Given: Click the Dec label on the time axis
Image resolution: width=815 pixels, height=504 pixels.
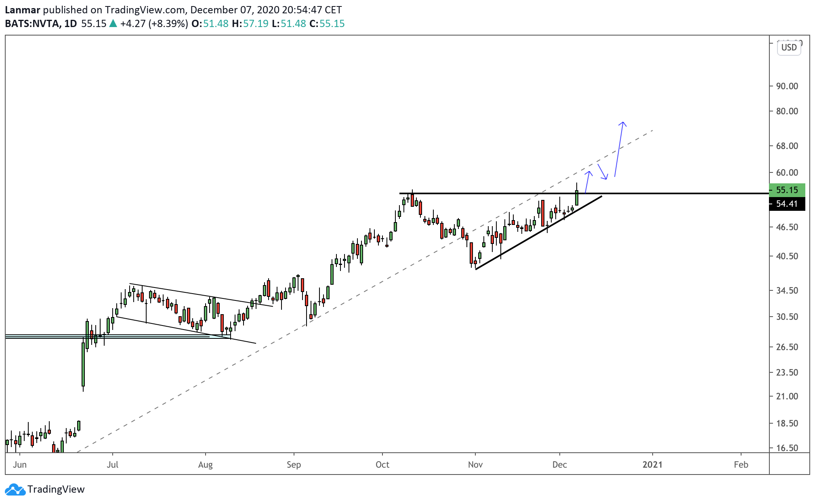Looking at the screenshot, I should pos(560,464).
